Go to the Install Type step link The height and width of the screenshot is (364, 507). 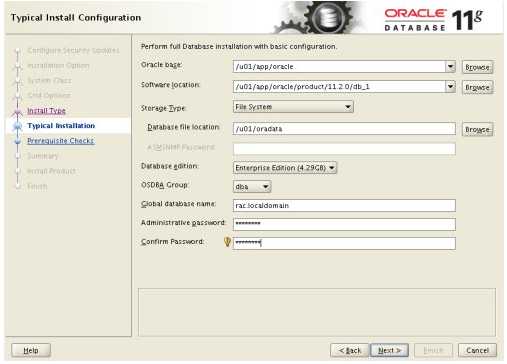(x=46, y=111)
